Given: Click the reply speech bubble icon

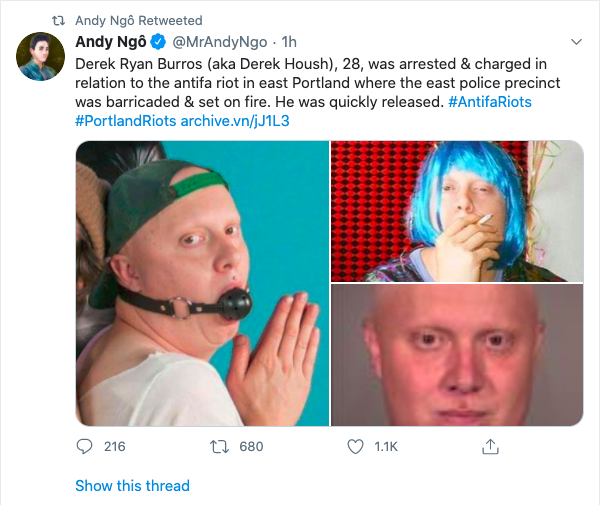Looking at the screenshot, I should point(84,446).
